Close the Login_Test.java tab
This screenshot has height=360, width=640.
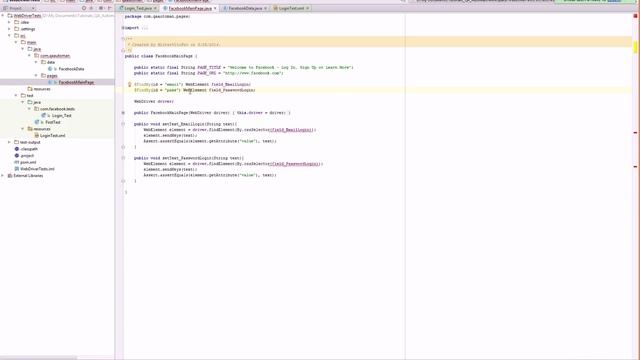tap(155, 8)
